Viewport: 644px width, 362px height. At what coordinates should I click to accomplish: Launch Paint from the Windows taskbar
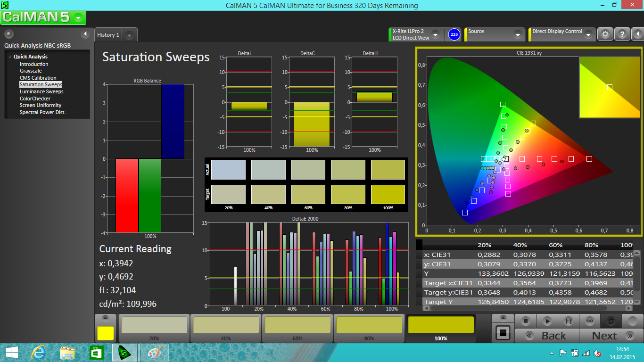pyautogui.click(x=155, y=353)
